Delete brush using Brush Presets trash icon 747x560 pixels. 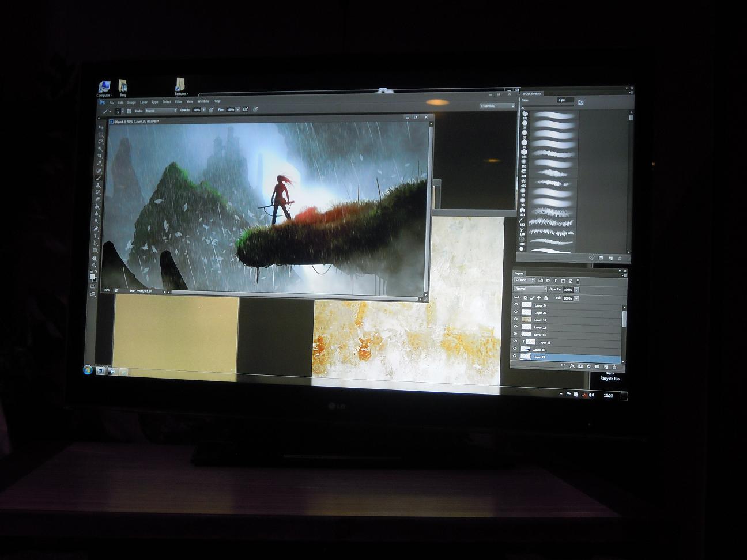[620, 258]
